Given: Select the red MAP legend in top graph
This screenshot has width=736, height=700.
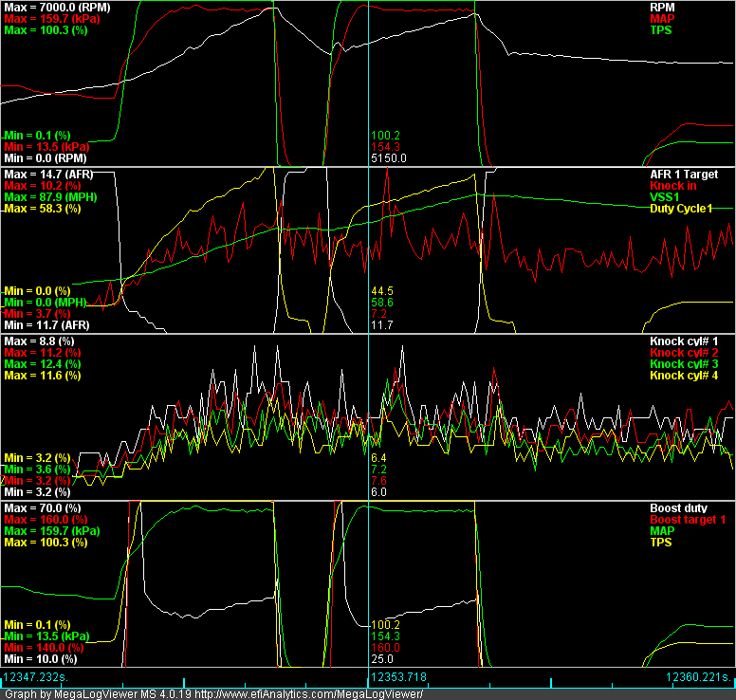Looking at the screenshot, I should point(716,18).
